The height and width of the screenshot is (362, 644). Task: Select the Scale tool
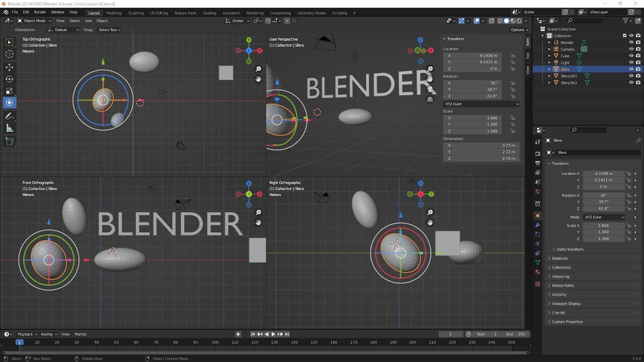point(10,91)
